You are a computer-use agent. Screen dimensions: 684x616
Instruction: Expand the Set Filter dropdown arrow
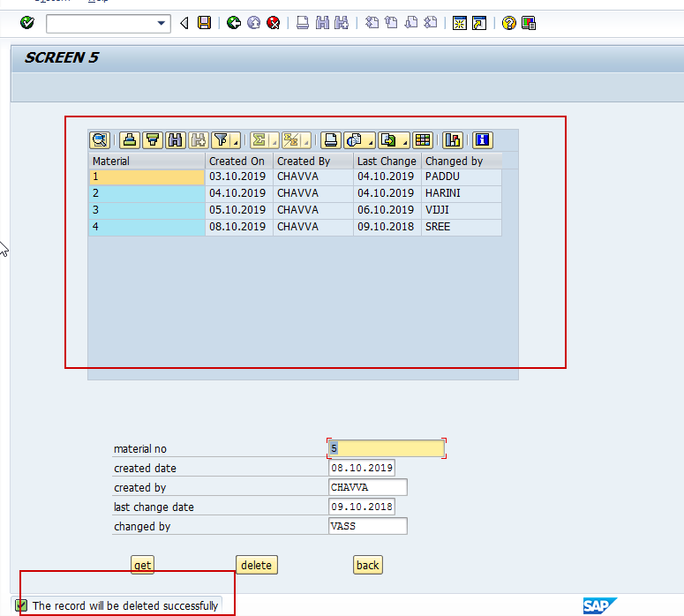tap(236, 141)
